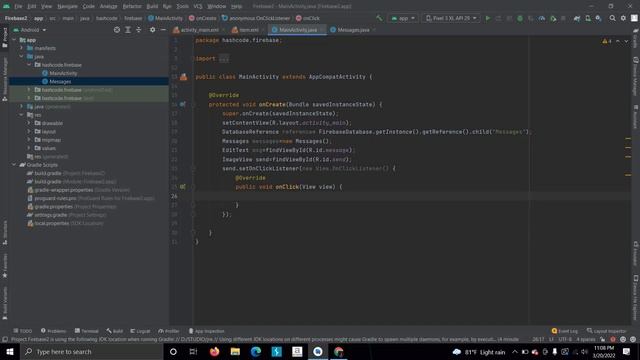Expand the drawable folder

point(29,123)
